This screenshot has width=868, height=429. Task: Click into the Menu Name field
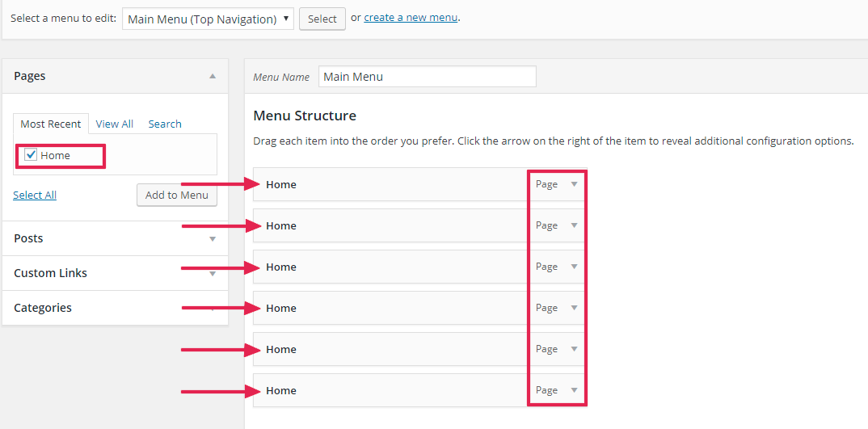coord(427,77)
